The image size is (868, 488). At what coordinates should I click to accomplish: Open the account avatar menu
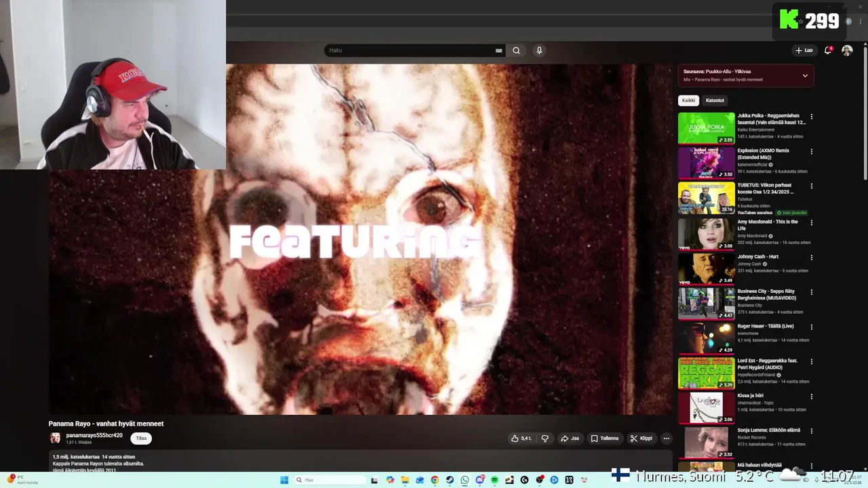[847, 50]
